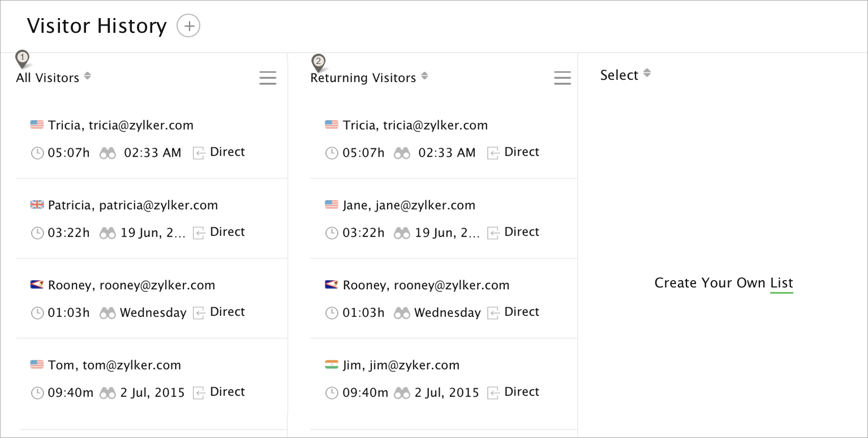
Task: Open Tricia's entry in All Visitors
Action: coord(121,126)
